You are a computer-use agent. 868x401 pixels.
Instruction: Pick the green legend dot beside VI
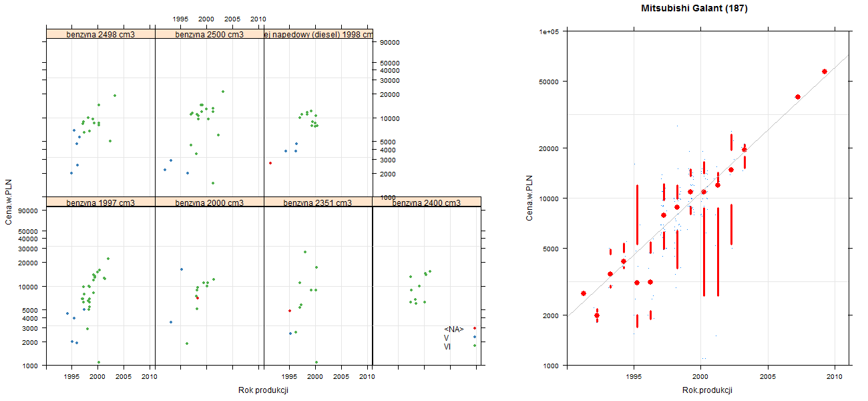pos(475,346)
